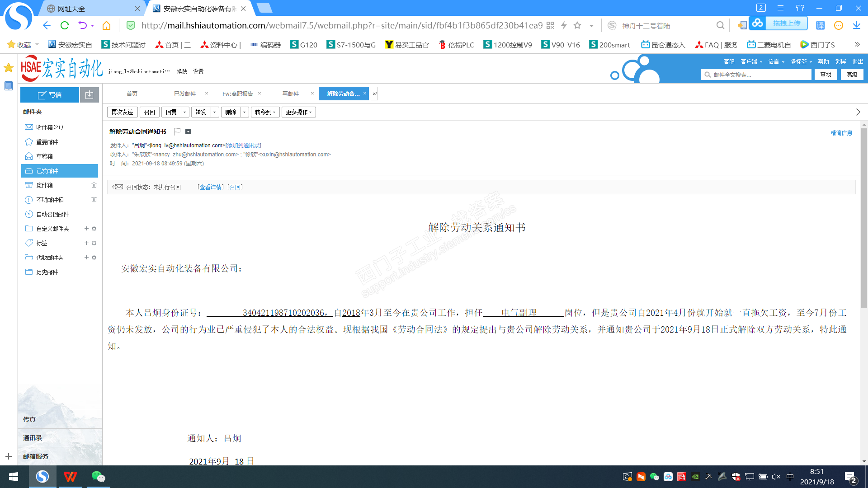
Task: Switch to the 已发邮件 tab
Action: pyautogui.click(x=185, y=94)
